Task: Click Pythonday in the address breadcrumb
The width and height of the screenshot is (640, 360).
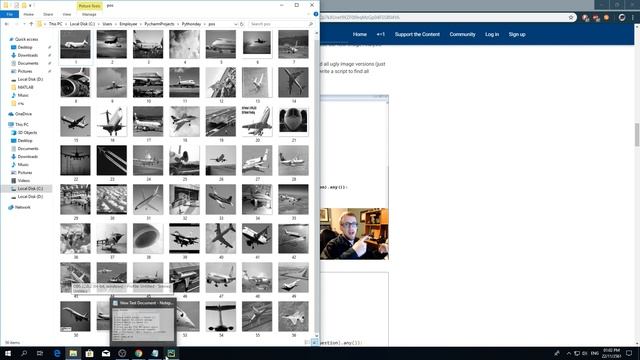Action: (x=191, y=24)
